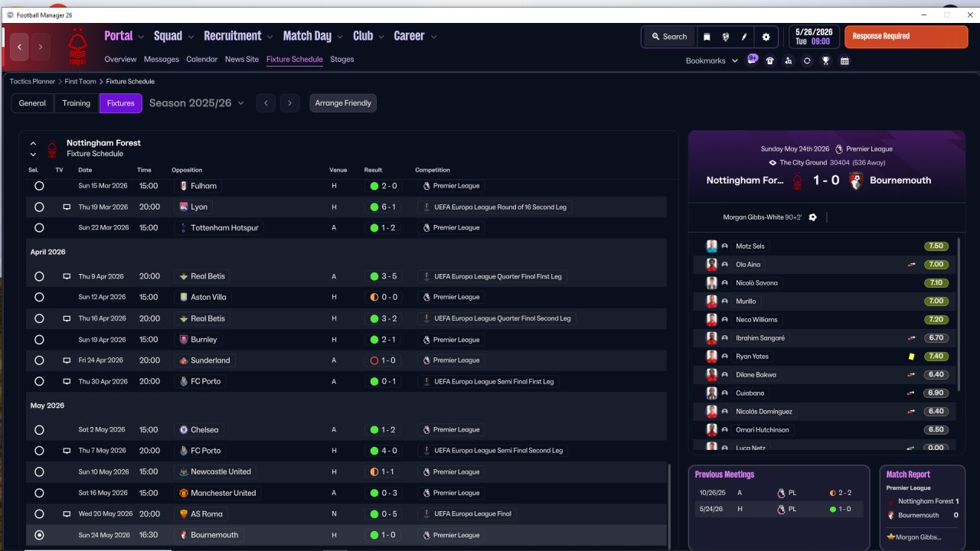Open the 9+ notifications chat icon
The width and height of the screenshot is (980, 551).
point(752,60)
